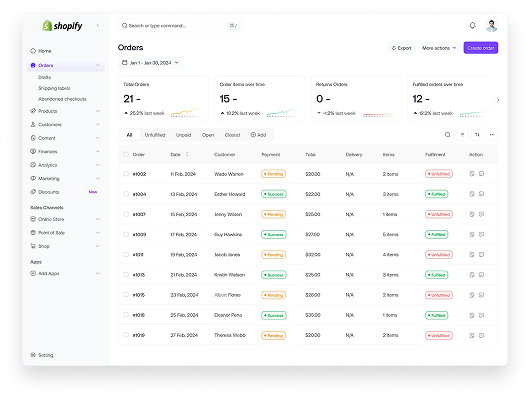Image resolution: width=530 pixels, height=399 pixels.
Task: Toggle the select-all checkbox in table header
Action: click(x=126, y=154)
